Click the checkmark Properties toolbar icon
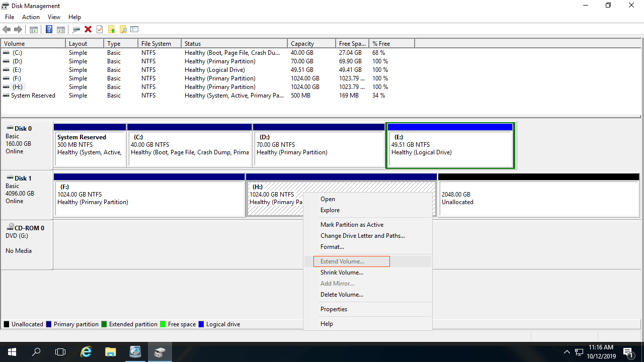This screenshot has width=644, height=362. click(100, 30)
